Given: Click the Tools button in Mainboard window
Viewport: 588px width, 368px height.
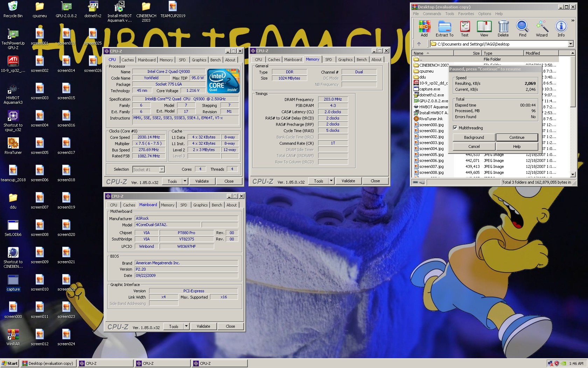Looking at the screenshot, I should pyautogui.click(x=174, y=326).
